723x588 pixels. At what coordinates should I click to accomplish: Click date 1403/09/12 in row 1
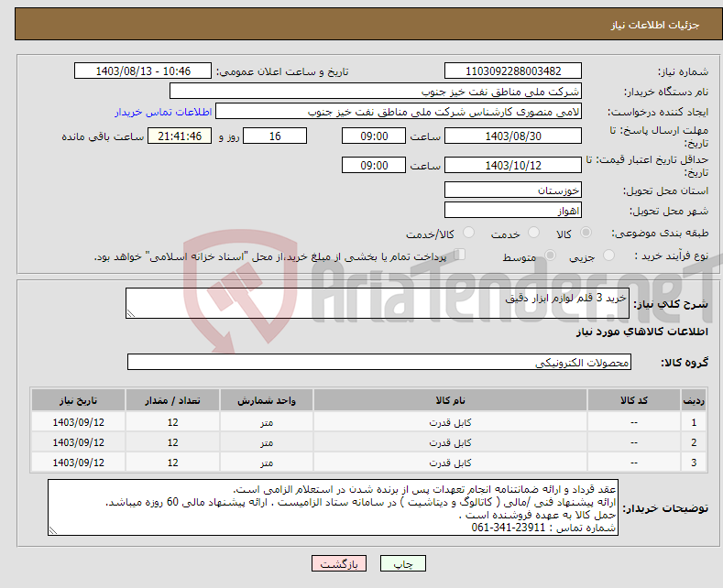point(79,422)
